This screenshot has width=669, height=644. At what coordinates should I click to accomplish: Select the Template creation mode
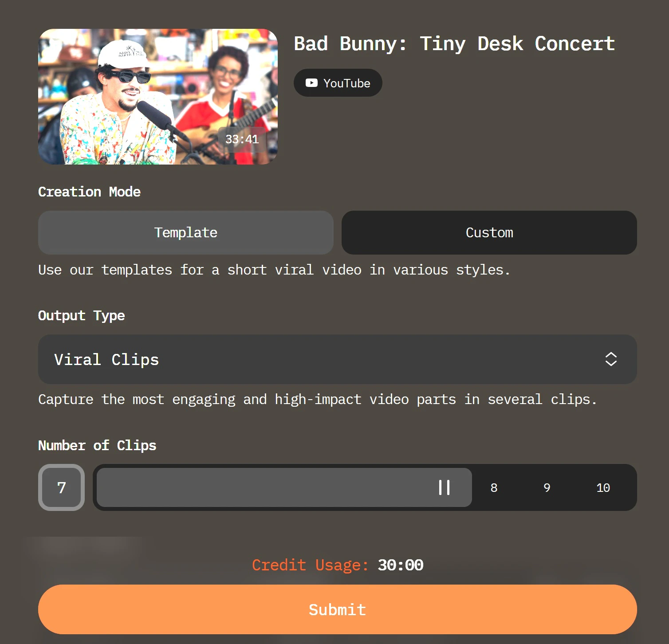point(185,232)
